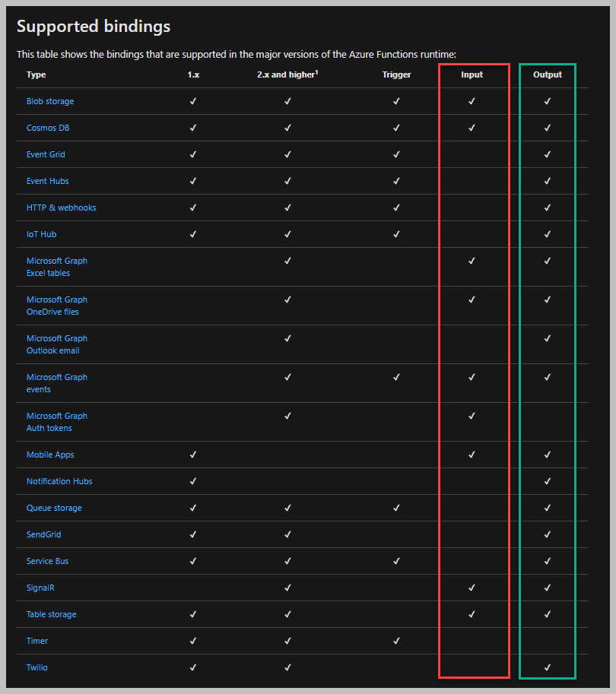616x694 pixels.
Task: Open the SignalR binding link
Action: pyautogui.click(x=40, y=588)
